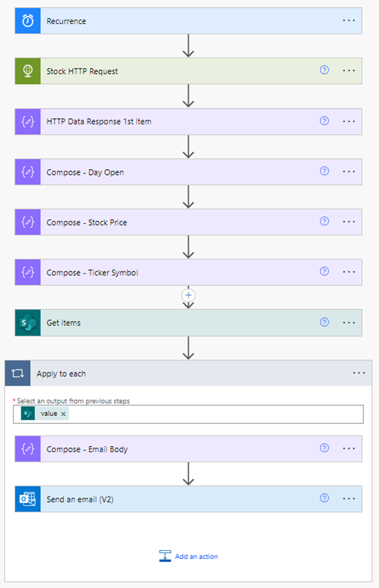This screenshot has height=588, width=379.
Task: Open the Recurrence ellipsis menu
Action: pos(349,20)
